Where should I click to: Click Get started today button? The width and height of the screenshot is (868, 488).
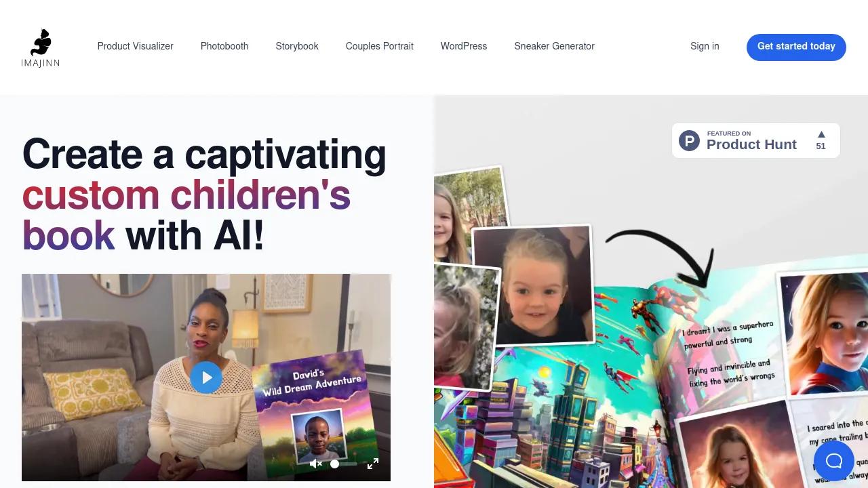tap(796, 47)
